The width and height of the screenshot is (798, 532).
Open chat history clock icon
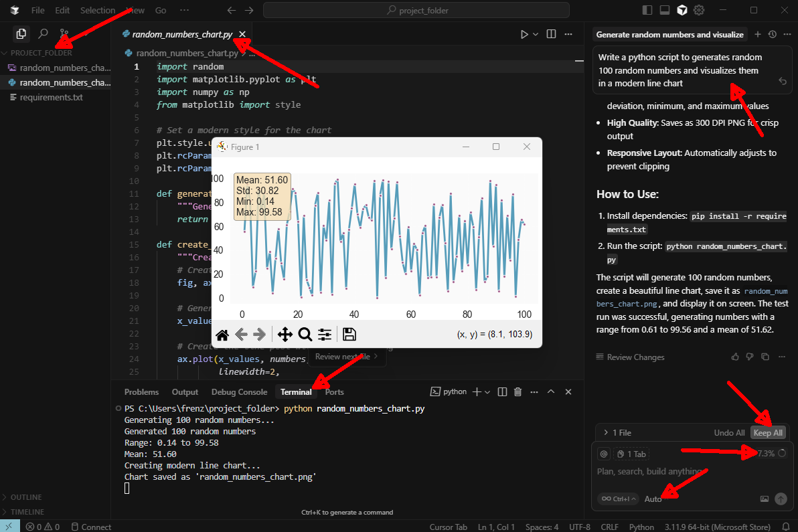click(772, 34)
